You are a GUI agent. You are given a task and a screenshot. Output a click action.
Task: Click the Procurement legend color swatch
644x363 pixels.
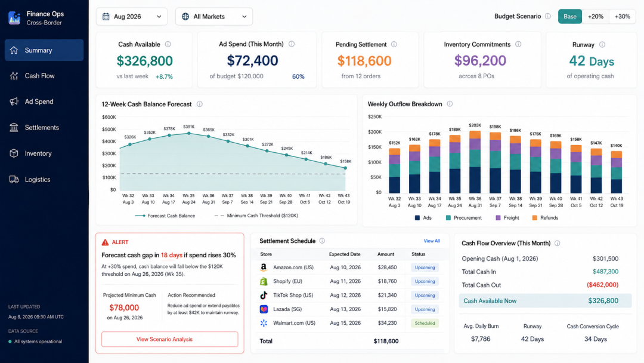click(448, 218)
